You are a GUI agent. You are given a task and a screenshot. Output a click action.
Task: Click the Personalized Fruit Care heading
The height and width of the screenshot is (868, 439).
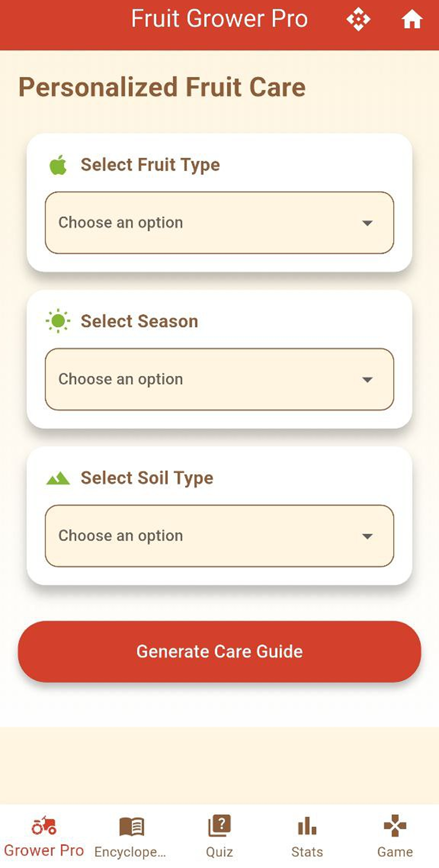click(162, 87)
